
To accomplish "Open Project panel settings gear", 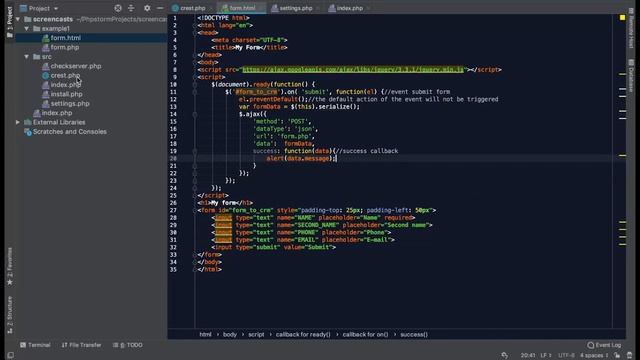I will click(147, 8).
